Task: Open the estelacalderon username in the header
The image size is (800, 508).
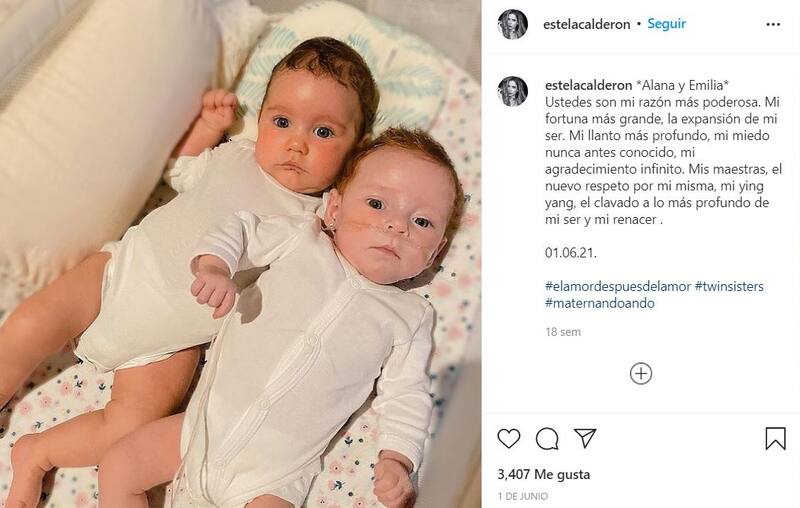Action: tap(587, 24)
